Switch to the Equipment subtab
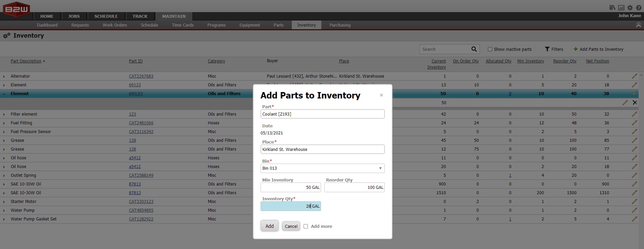Screen dimensions: 644x249 pos(249,25)
